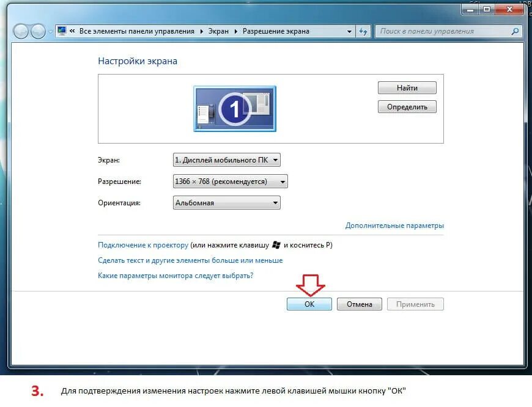The height and width of the screenshot is (407, 532).
Task: Click the 'Найти' button
Action: 407,88
